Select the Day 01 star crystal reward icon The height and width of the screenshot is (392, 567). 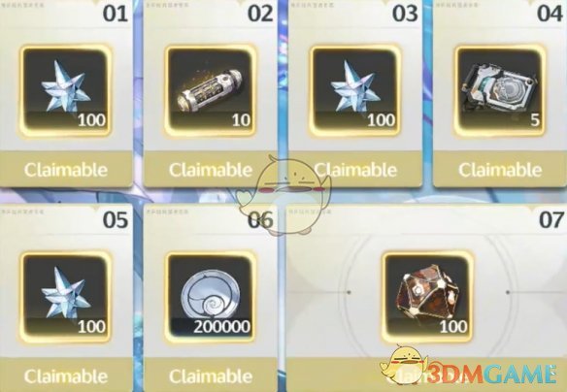tap(65, 90)
